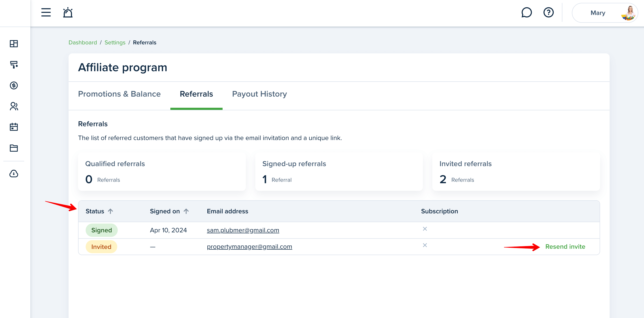
Task: Open the help question mark icon
Action: [549, 13]
